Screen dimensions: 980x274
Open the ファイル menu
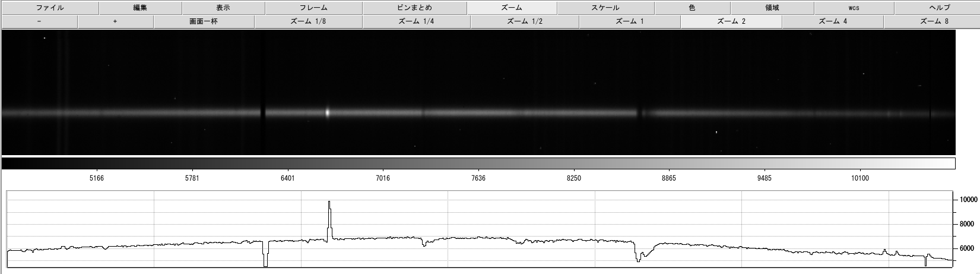click(49, 8)
